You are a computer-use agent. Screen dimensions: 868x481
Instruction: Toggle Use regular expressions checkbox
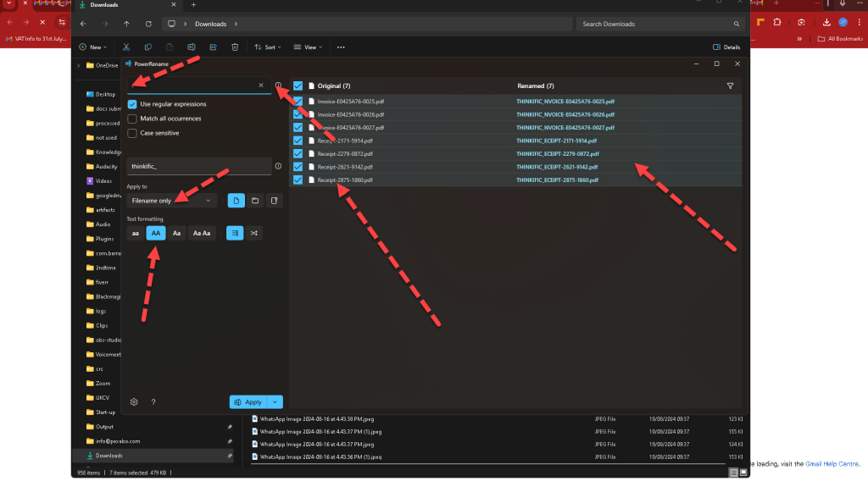coord(132,104)
